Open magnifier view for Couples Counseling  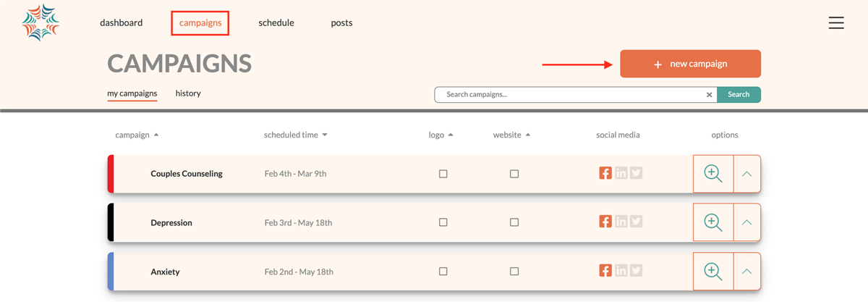[x=713, y=174]
